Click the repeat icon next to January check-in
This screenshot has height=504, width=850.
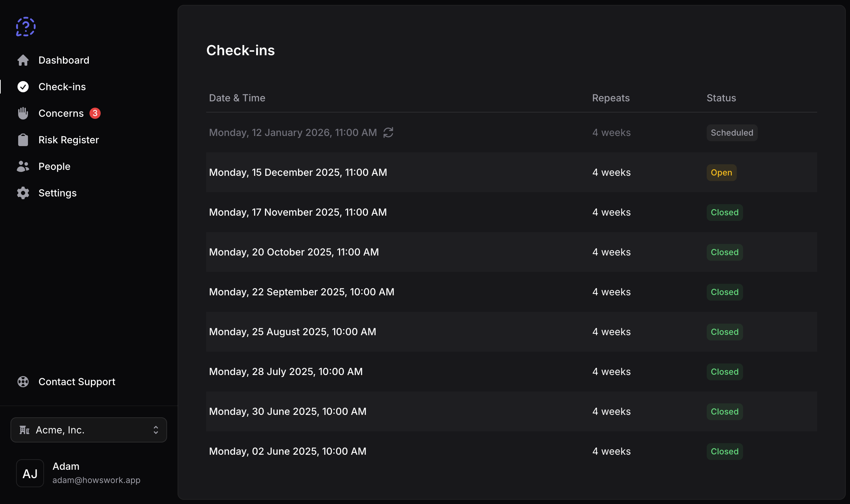pos(389,132)
